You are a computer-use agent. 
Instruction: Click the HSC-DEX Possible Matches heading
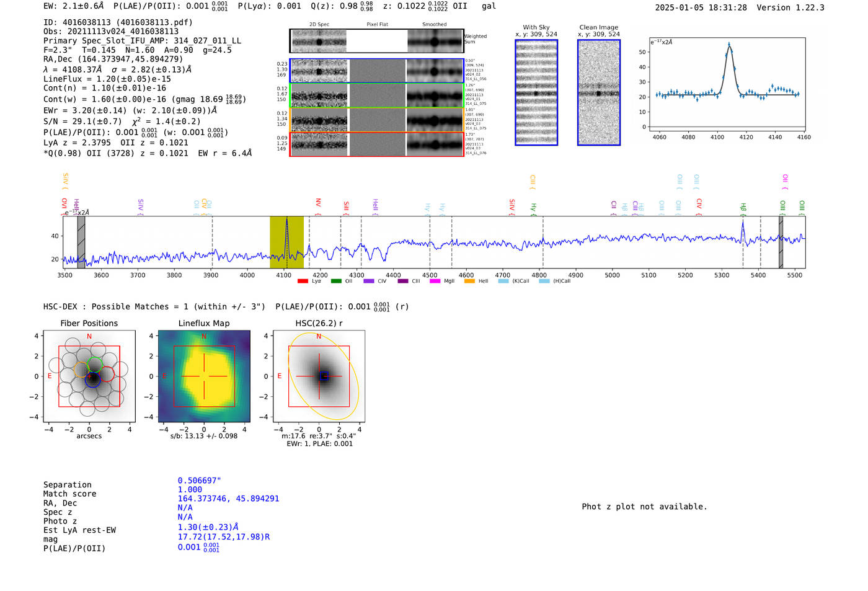click(226, 307)
